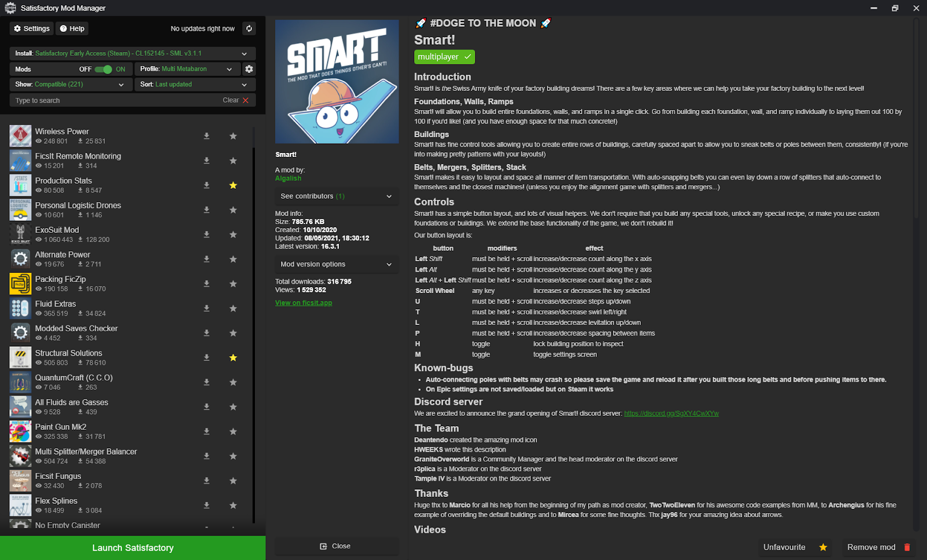Click the Satisfactory Mod Manager app icon
Screen dimensions: 927x560
(10, 8)
